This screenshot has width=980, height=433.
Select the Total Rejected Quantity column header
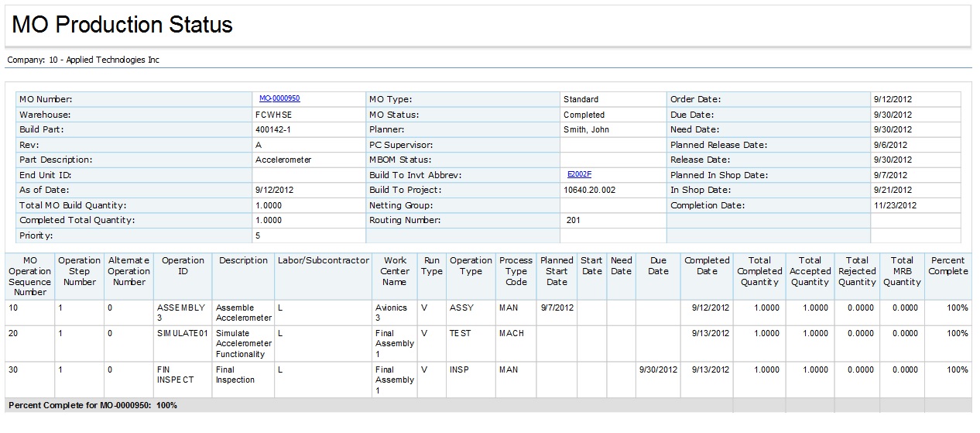(857, 271)
